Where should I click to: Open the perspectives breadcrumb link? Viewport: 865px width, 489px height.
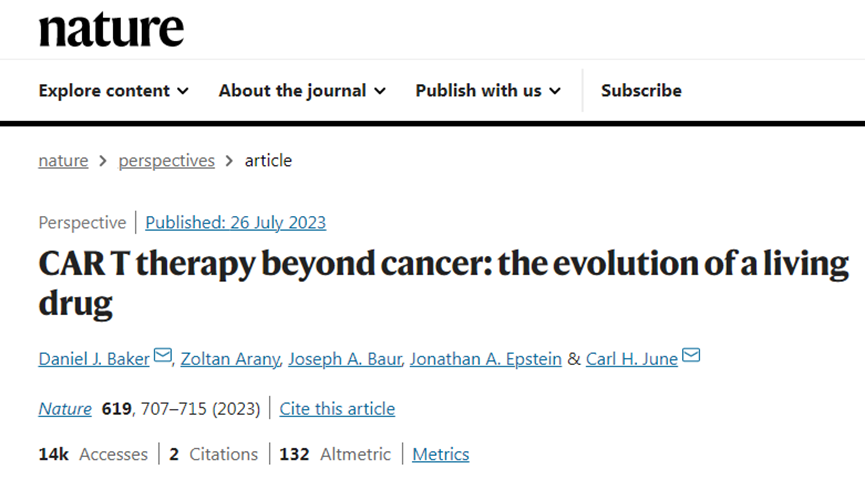tap(167, 161)
